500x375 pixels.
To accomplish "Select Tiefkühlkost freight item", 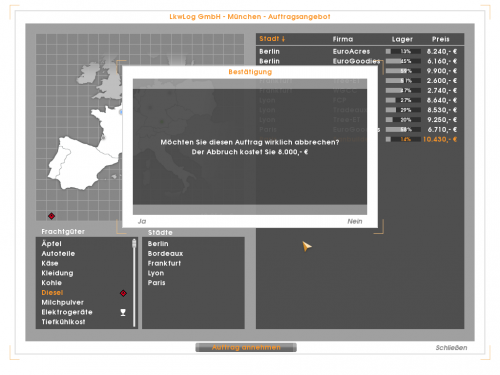I will click(x=63, y=322).
